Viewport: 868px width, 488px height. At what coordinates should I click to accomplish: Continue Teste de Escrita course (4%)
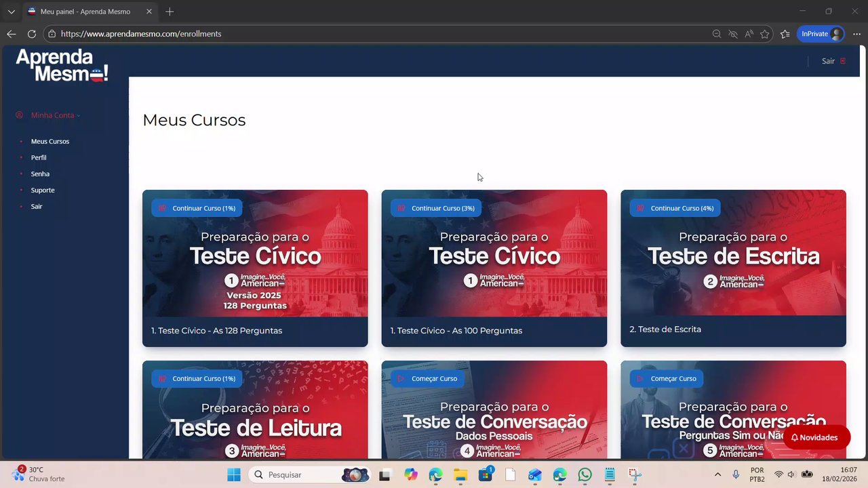click(x=675, y=208)
